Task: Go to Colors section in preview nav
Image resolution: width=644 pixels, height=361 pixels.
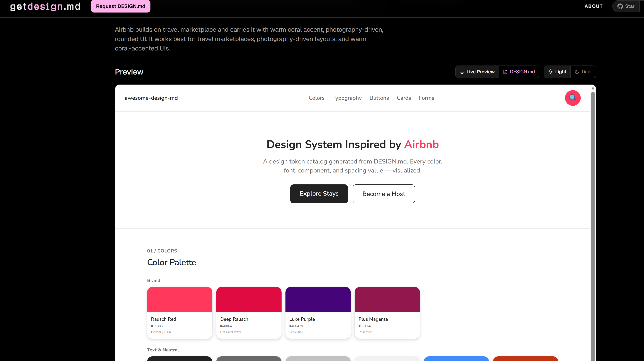Action: point(317,98)
